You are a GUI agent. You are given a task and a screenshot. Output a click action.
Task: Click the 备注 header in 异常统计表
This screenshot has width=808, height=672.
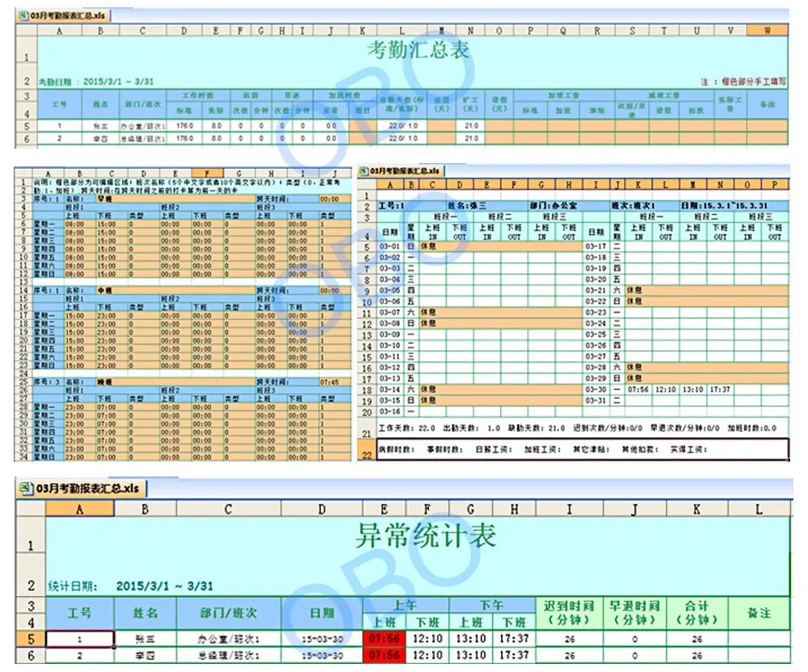(x=759, y=613)
